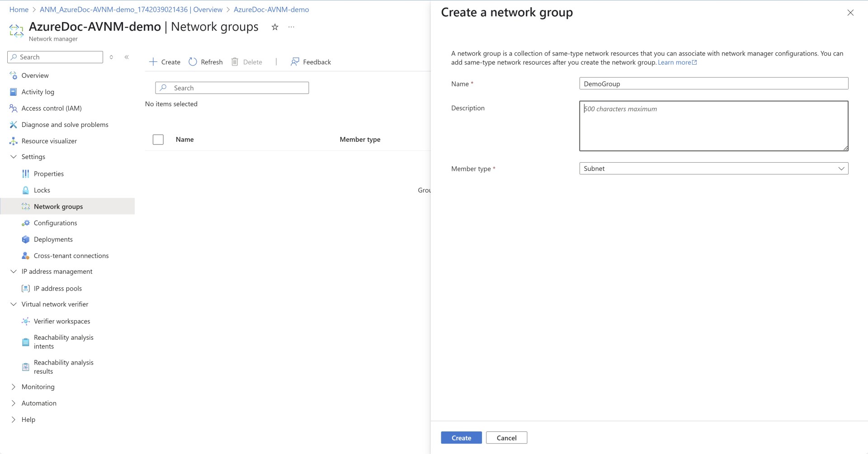The height and width of the screenshot is (454, 868).
Task: Open the Member type Subnet dropdown
Action: tap(713, 168)
